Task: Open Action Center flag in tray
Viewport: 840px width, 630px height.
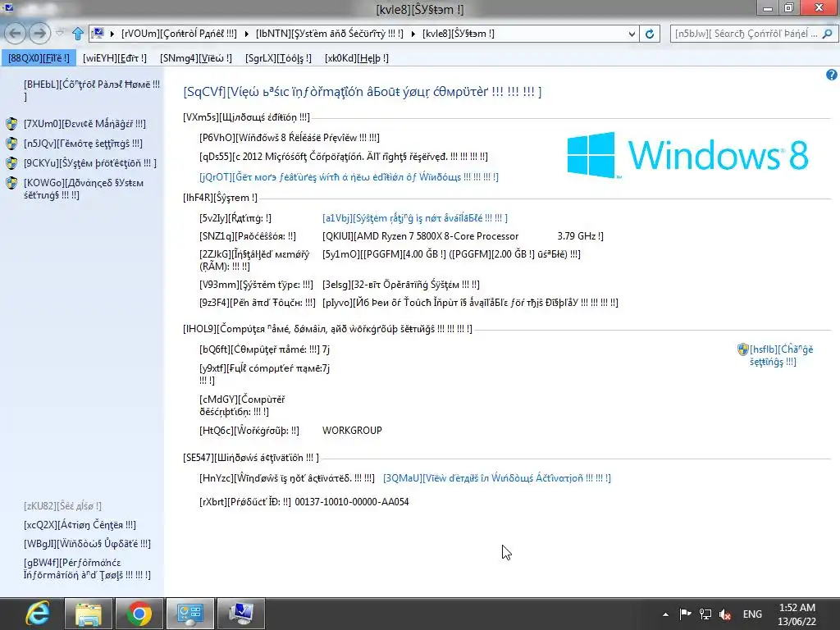Action: click(685, 614)
